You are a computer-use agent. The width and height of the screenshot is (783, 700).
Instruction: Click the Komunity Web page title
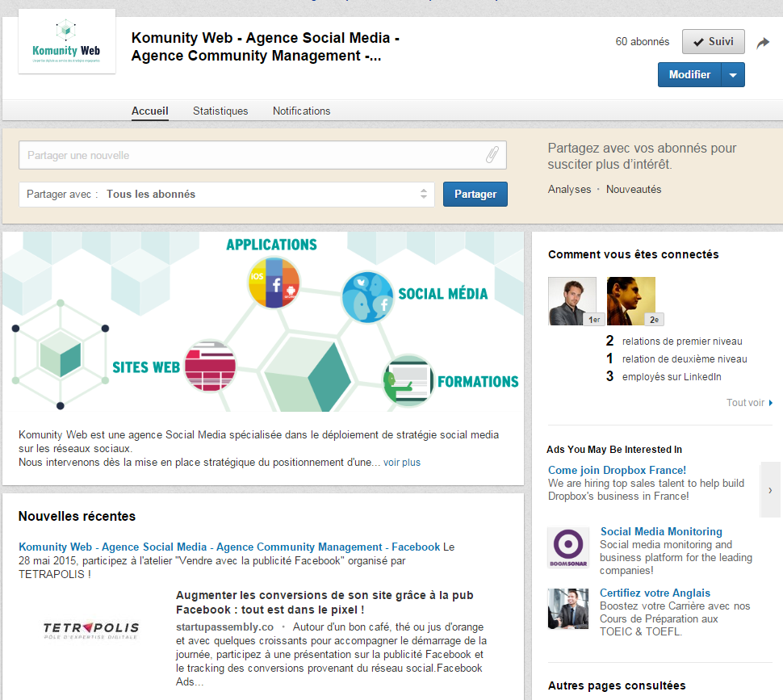tap(265, 47)
